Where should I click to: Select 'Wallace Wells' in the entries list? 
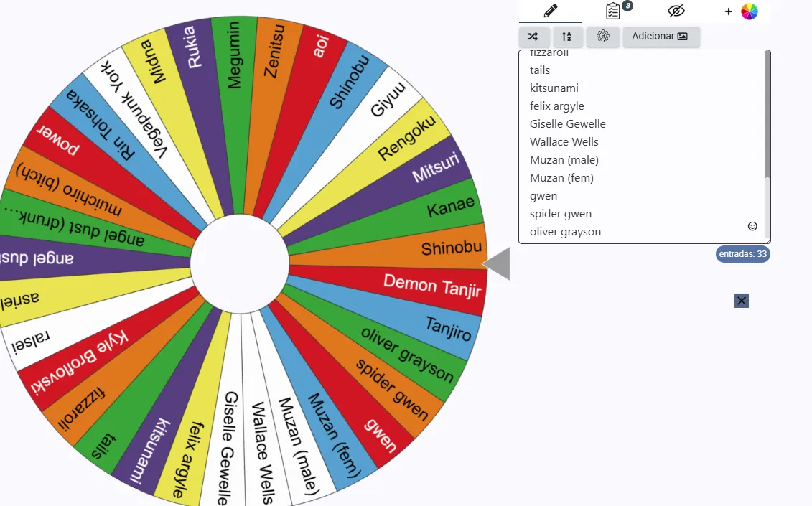coord(564,142)
